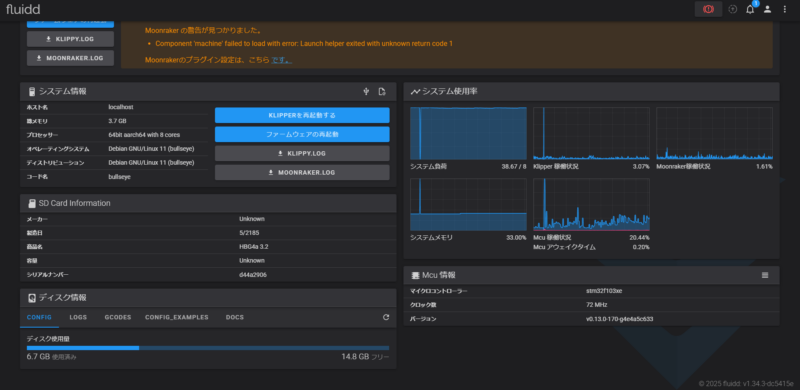800x390 pixels.
Task: Switch to the GCODES tab
Action: click(118, 317)
